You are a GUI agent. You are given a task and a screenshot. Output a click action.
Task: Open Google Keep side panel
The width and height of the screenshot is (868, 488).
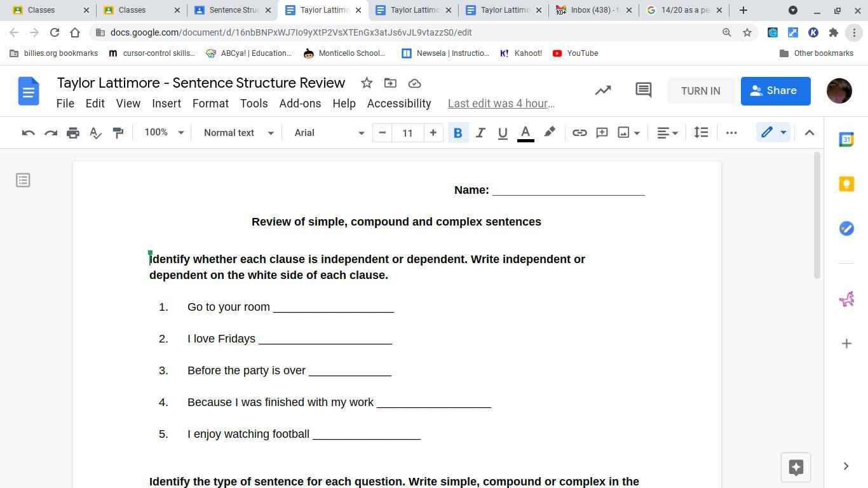click(x=846, y=184)
